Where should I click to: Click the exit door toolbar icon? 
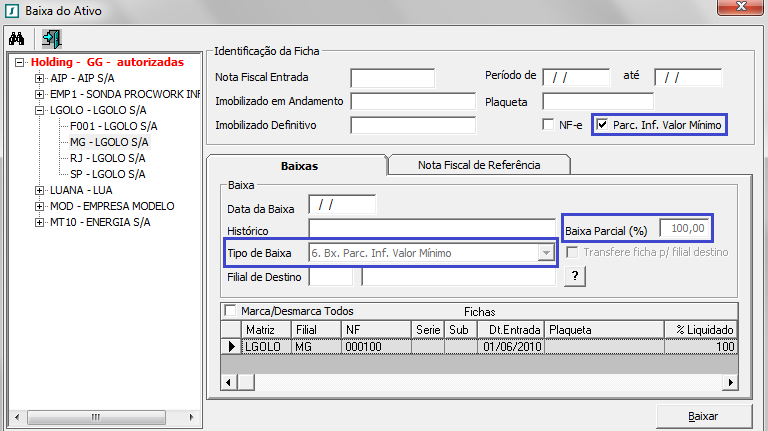50,39
